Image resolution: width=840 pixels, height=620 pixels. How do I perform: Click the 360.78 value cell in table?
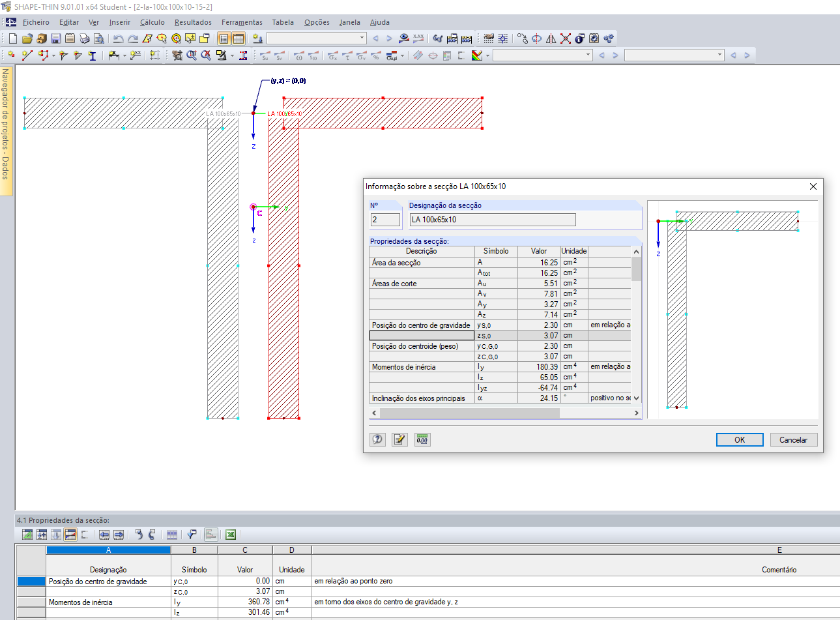[x=245, y=602]
